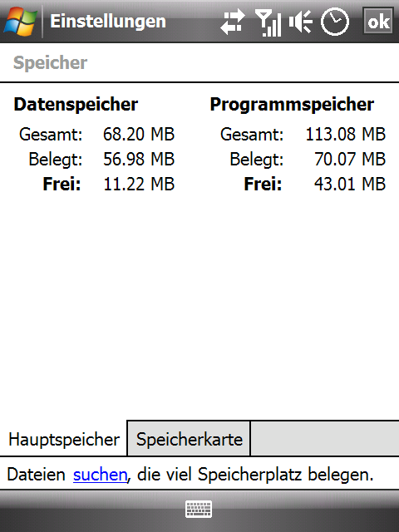Switch to the Speicherkarte tab
Viewport: 399px width, 532px height.
click(189, 439)
